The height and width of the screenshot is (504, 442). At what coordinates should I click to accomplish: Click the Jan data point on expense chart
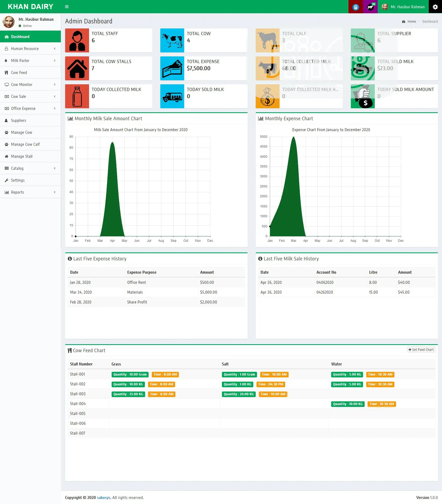(x=270, y=226)
